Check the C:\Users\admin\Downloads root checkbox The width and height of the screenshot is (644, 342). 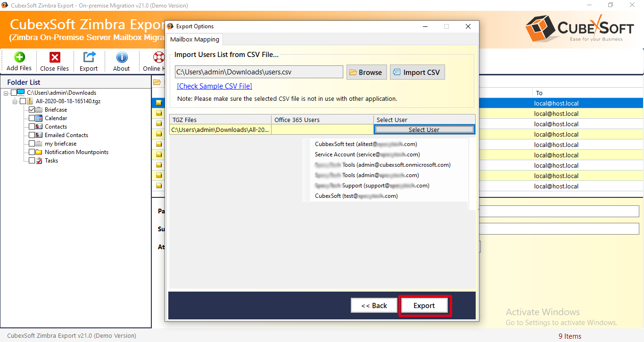pos(13,93)
